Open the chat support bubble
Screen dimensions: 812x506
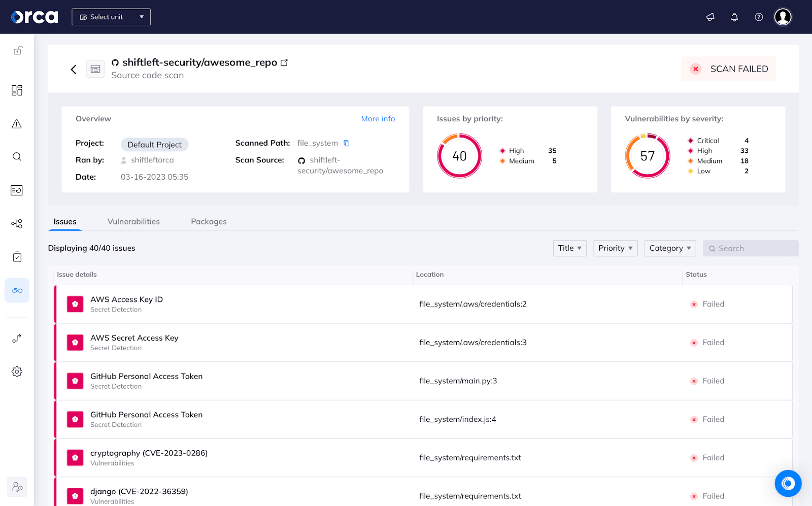(788, 483)
